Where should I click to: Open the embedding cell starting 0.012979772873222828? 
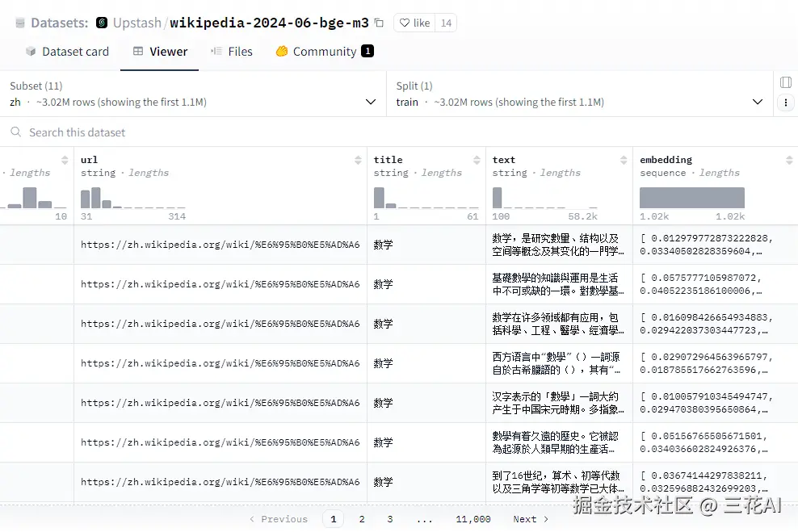point(715,245)
